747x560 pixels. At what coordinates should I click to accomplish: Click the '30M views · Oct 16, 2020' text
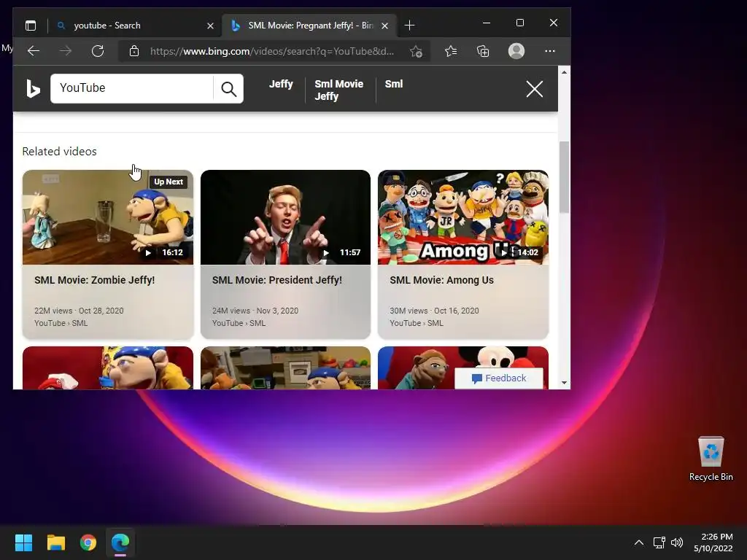(434, 311)
